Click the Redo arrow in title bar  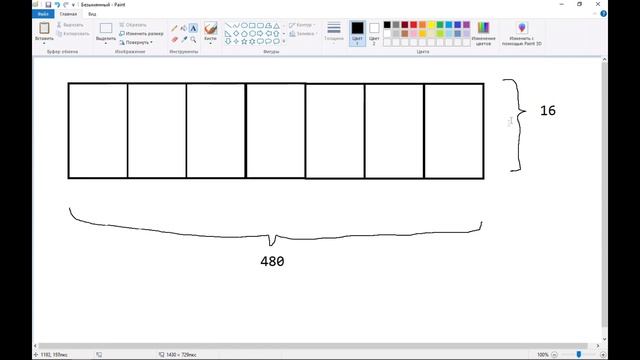pos(66,4)
